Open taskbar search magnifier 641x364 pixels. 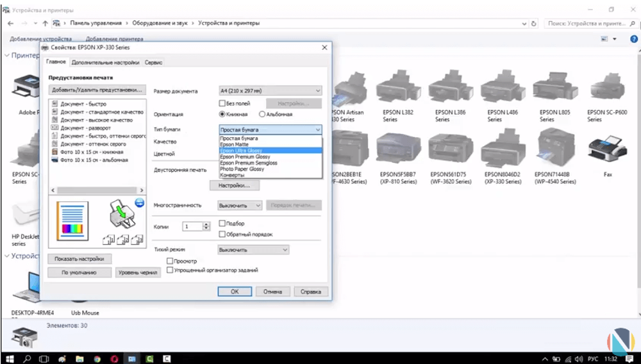tap(27, 359)
